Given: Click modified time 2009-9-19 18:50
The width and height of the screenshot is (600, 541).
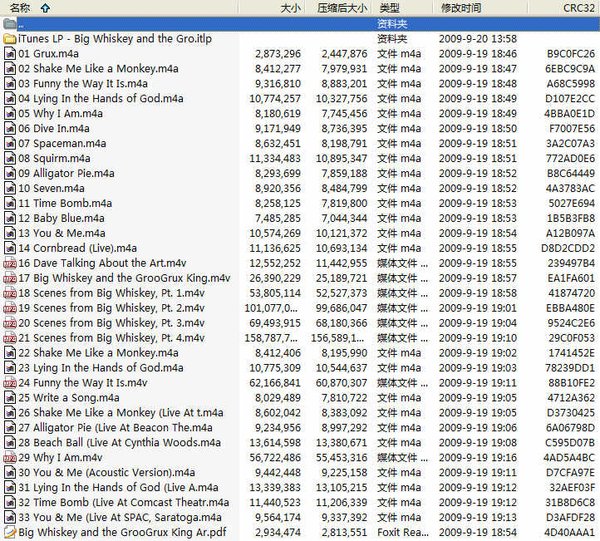Looking at the screenshot, I should [478, 128].
